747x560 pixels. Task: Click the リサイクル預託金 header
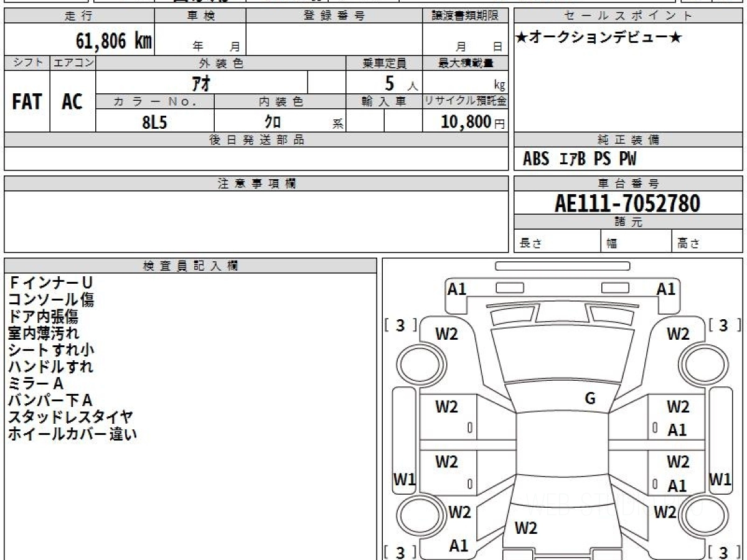point(466,102)
